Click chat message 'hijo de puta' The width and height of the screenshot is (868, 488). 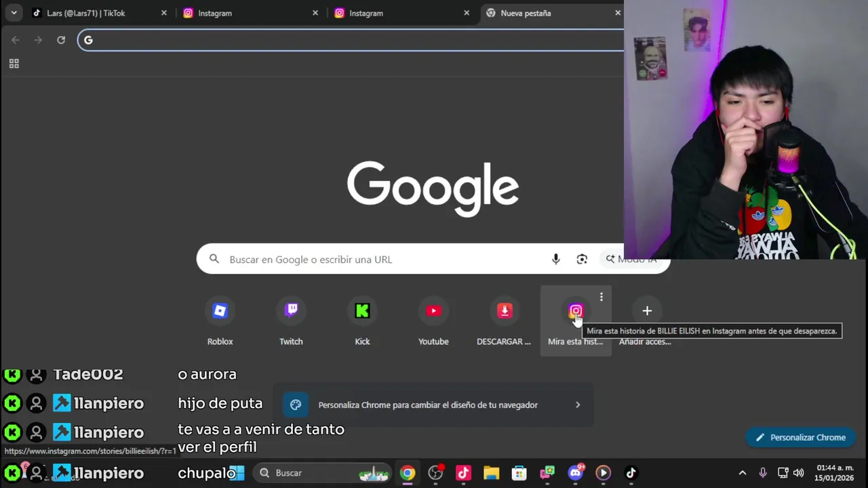(220, 403)
